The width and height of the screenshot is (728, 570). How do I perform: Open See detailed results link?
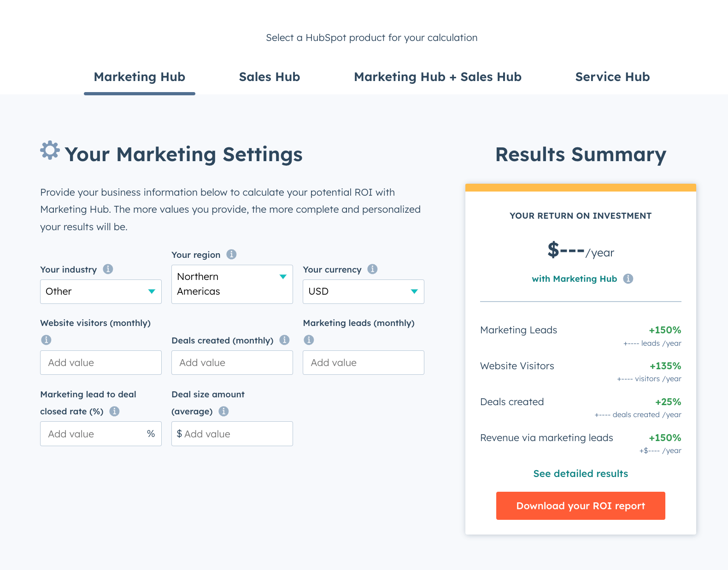(580, 474)
